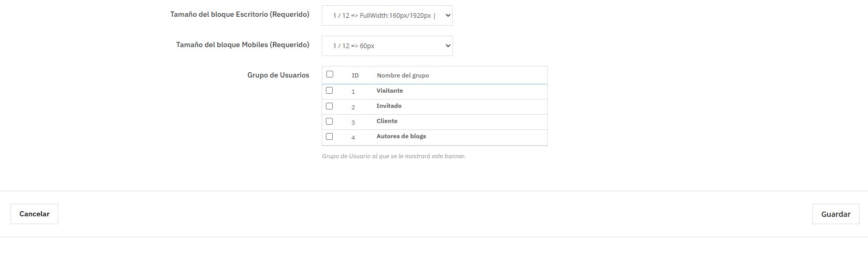Click ID number 4 in the table

click(x=353, y=138)
